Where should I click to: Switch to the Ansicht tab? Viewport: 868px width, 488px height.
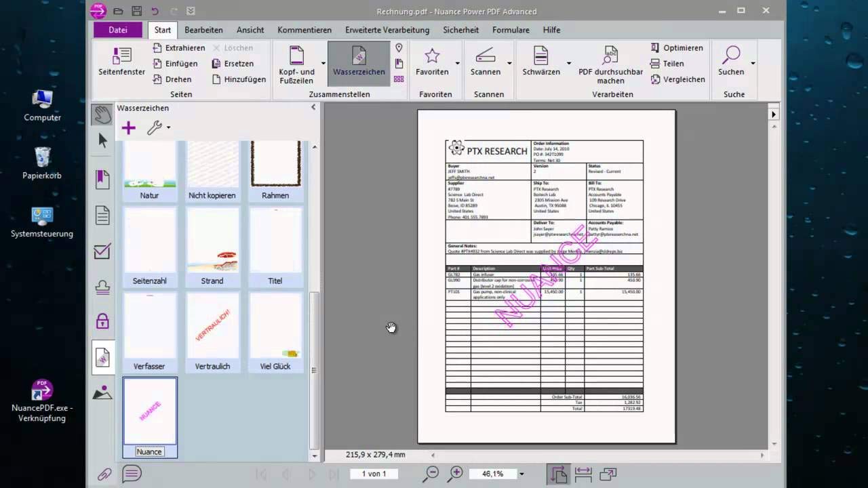[250, 30]
